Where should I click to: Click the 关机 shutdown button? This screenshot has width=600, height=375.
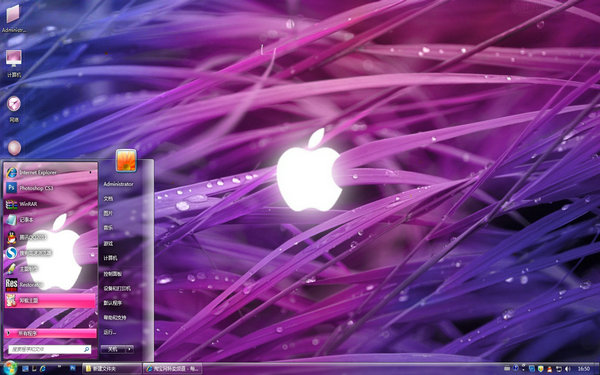(x=113, y=349)
